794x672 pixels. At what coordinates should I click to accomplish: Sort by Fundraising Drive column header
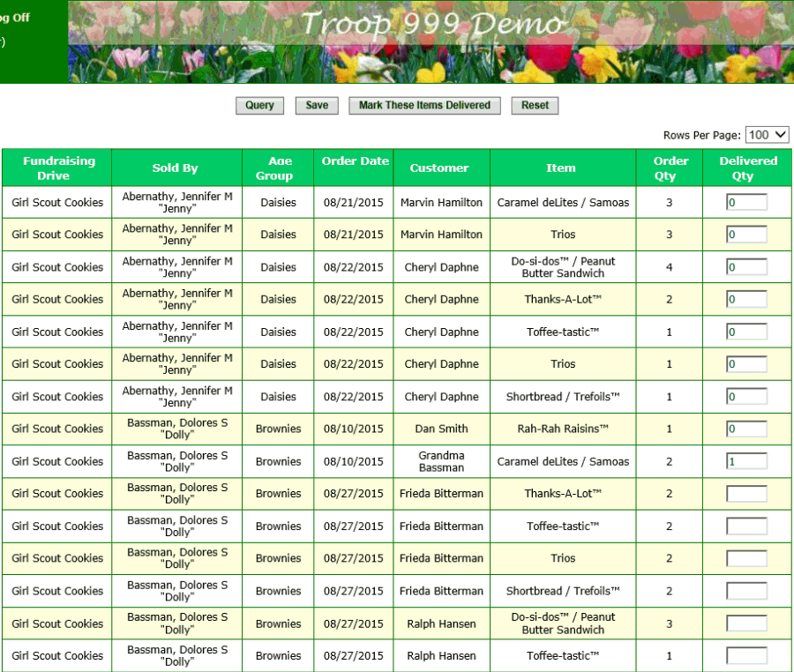pyautogui.click(x=56, y=168)
